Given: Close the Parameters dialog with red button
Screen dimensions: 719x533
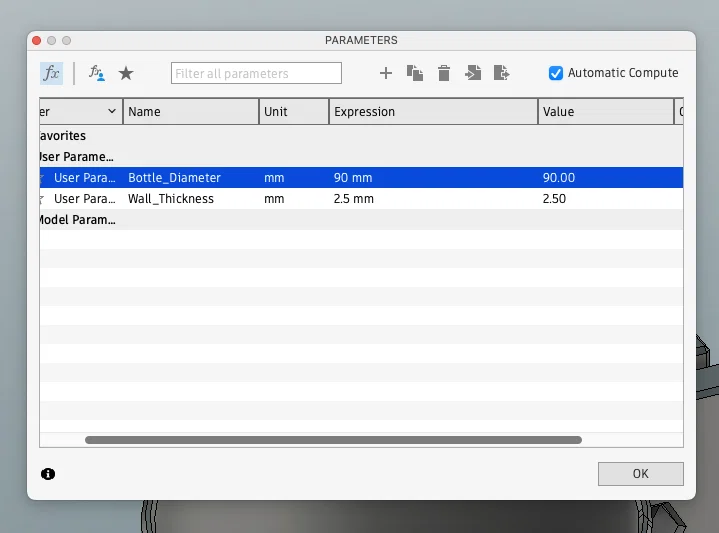Looking at the screenshot, I should [37, 40].
